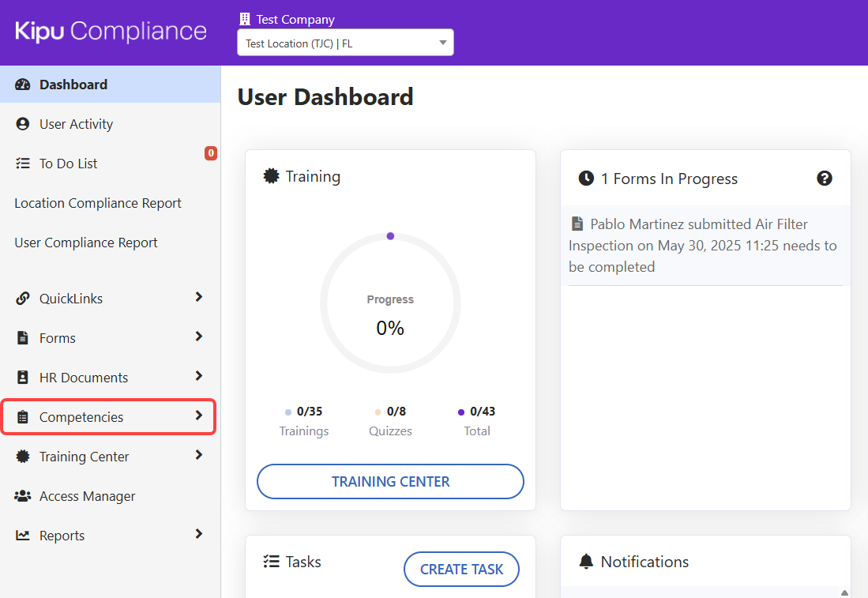Image resolution: width=868 pixels, height=598 pixels.
Task: Expand the Forms sidebar submenu arrow
Action: 199,337
